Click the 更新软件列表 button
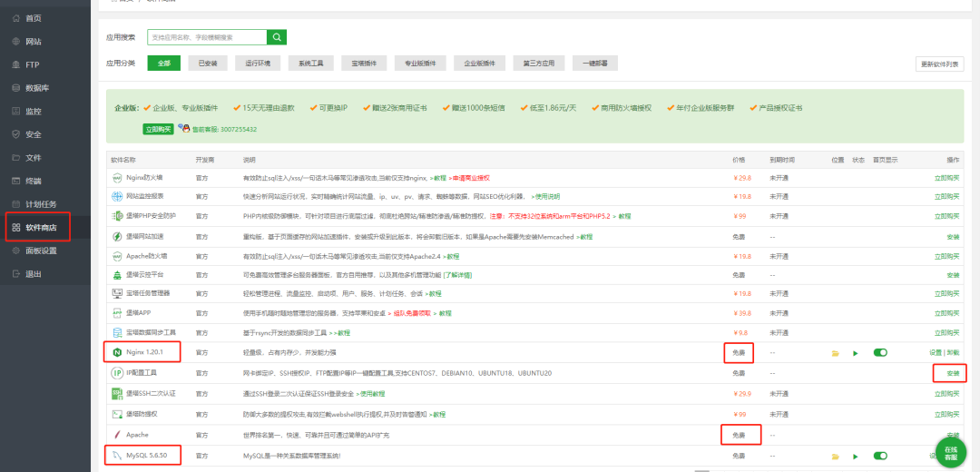 [x=939, y=64]
